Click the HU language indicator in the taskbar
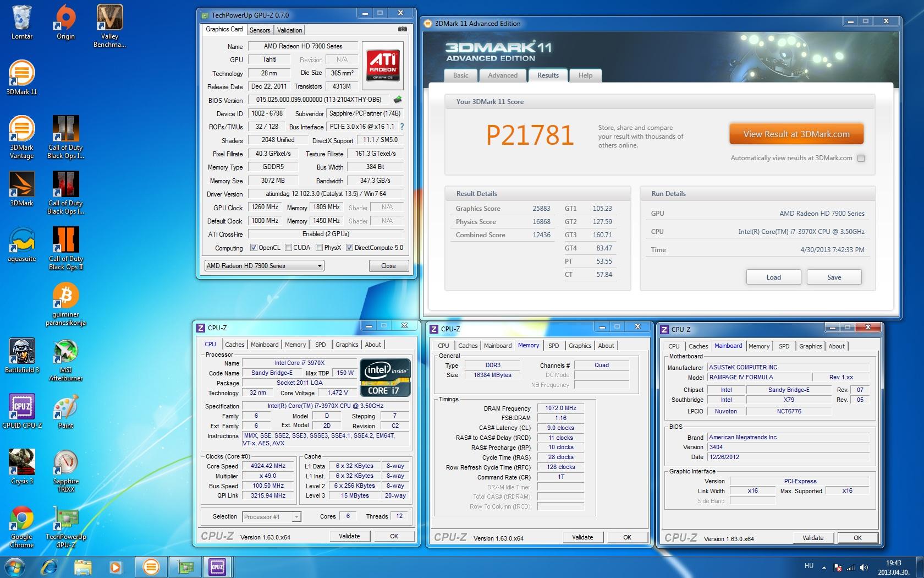 (x=809, y=566)
